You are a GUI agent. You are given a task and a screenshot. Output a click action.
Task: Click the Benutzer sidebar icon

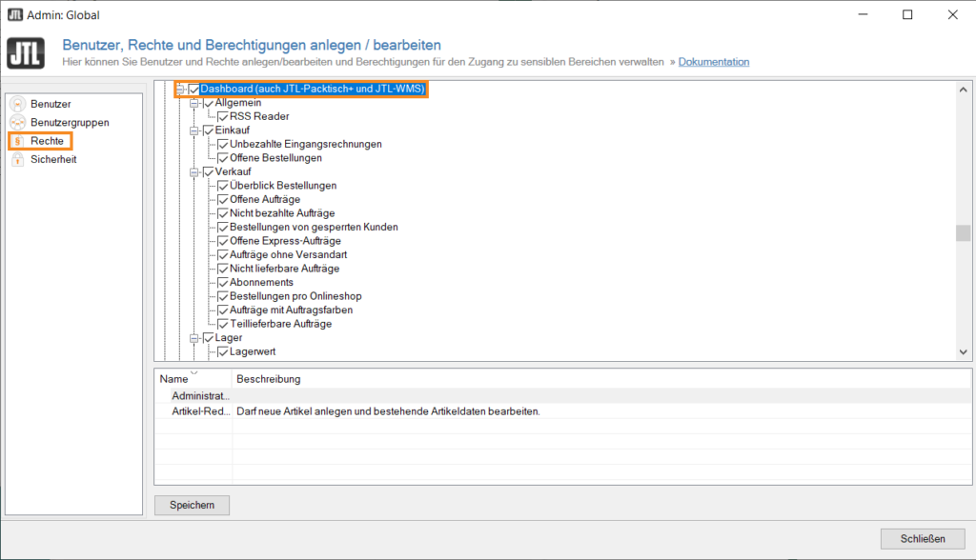(17, 104)
